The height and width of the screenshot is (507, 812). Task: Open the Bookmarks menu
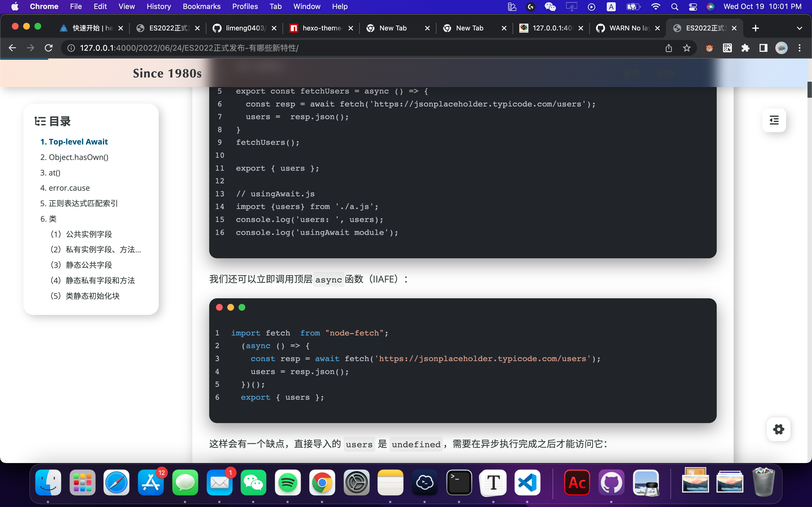pyautogui.click(x=201, y=6)
